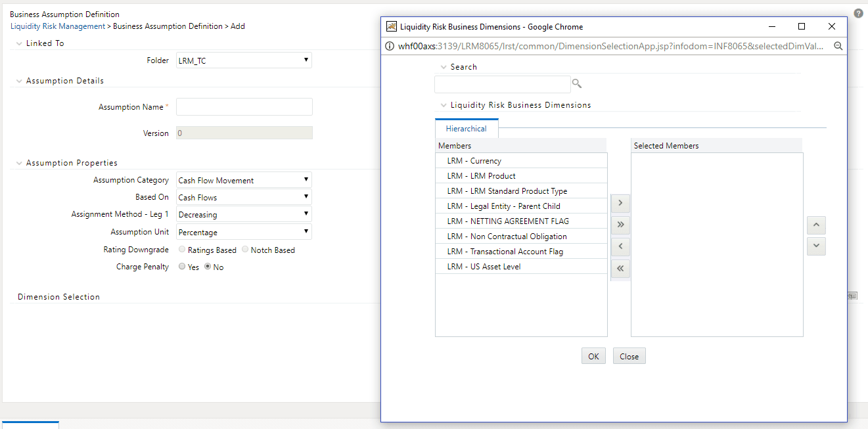This screenshot has width=868, height=429.
Task: Collapse the Linked To section
Action: click(x=18, y=43)
